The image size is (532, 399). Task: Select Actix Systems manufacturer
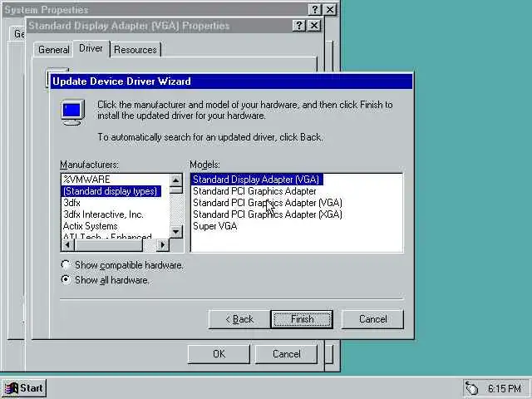click(91, 226)
